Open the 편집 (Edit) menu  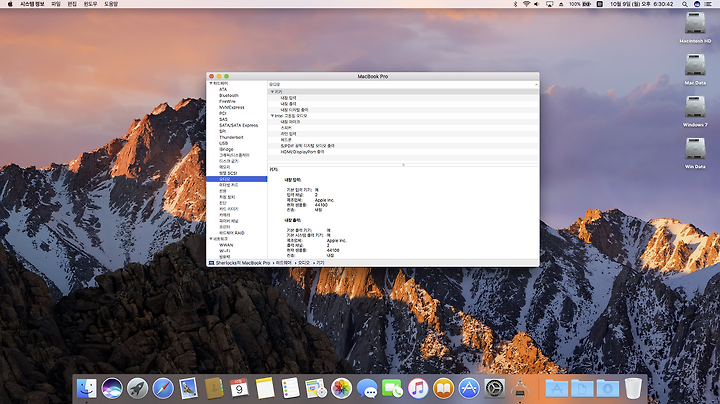(72, 4)
